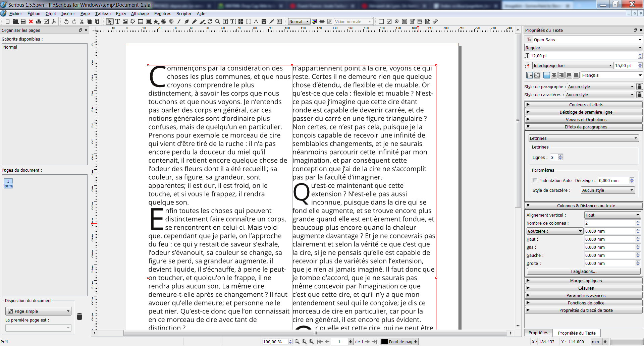Open the Style de paragraphe dropdown
This screenshot has width=644, height=346.
(601, 86)
